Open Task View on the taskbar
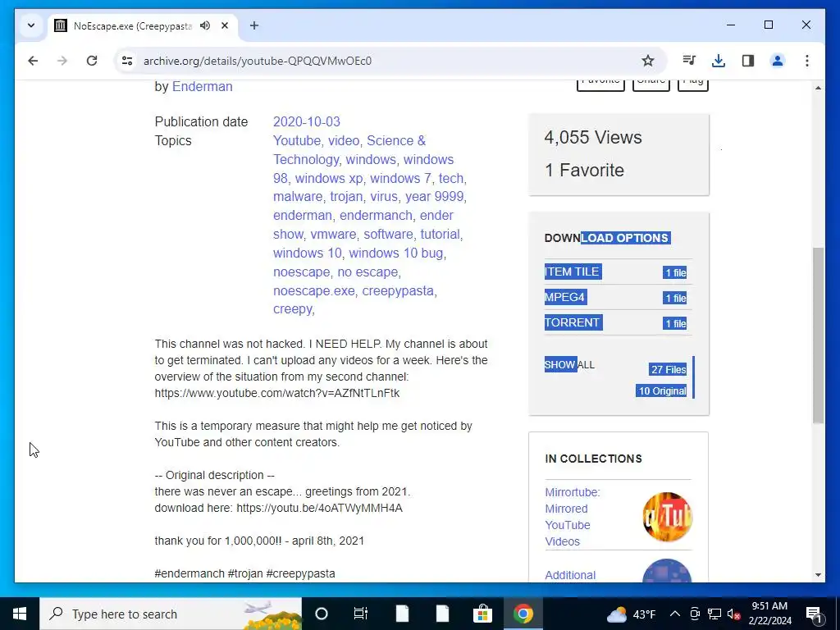 pos(361,614)
